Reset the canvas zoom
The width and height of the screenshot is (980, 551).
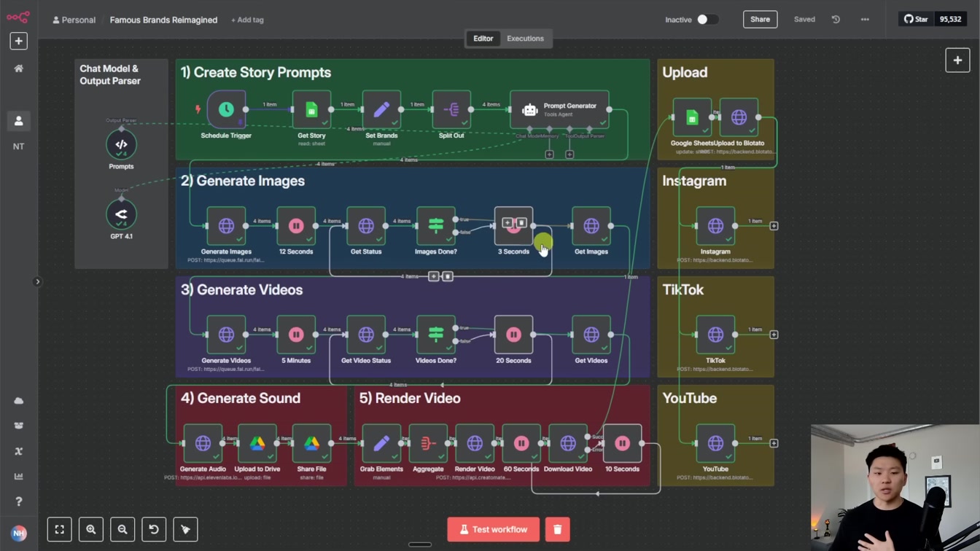(154, 529)
